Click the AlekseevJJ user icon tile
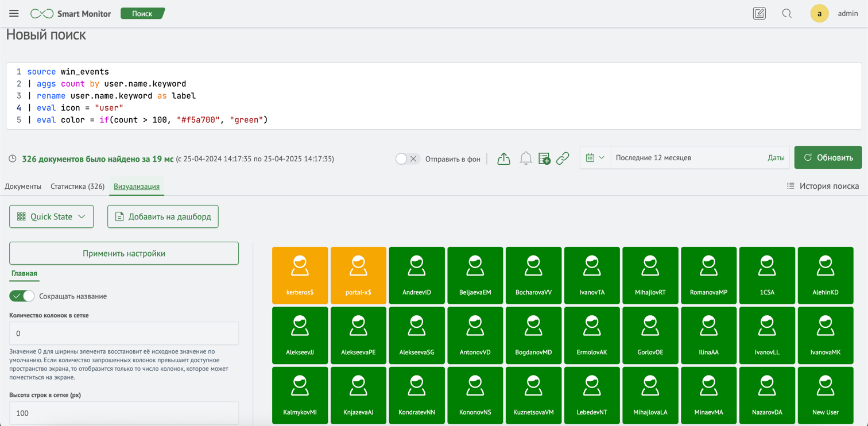The width and height of the screenshot is (868, 426). [300, 335]
